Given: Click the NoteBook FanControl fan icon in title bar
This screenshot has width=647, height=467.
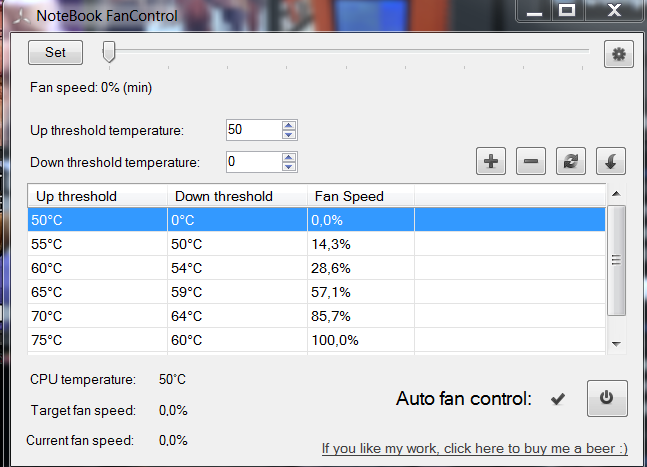Looking at the screenshot, I should [21, 17].
